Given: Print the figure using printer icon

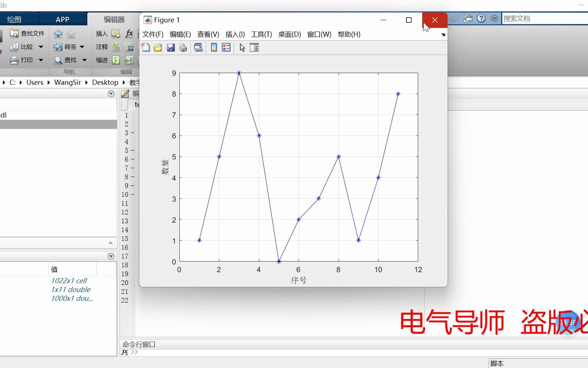Looking at the screenshot, I should tap(183, 47).
